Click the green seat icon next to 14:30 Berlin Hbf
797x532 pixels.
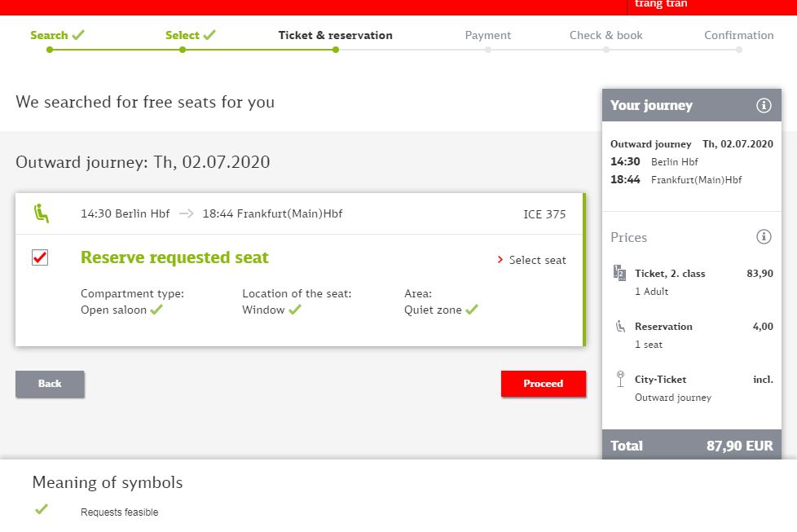41,213
